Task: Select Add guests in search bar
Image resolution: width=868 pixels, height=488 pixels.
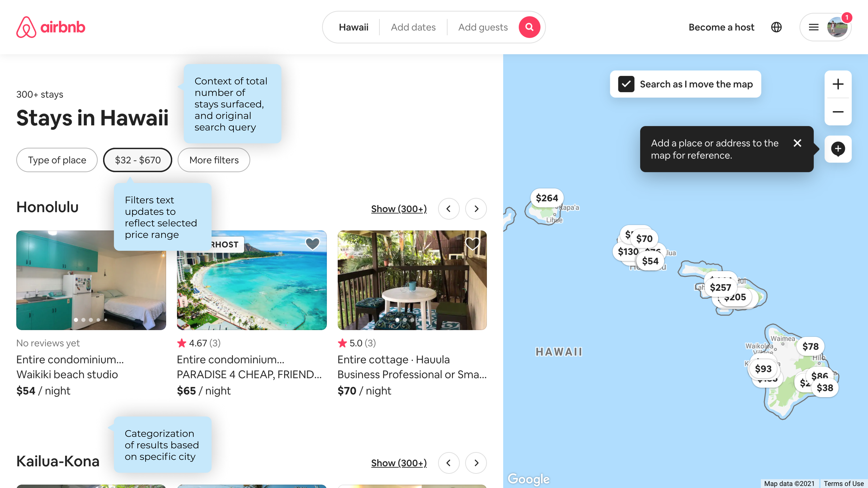Action: click(483, 27)
